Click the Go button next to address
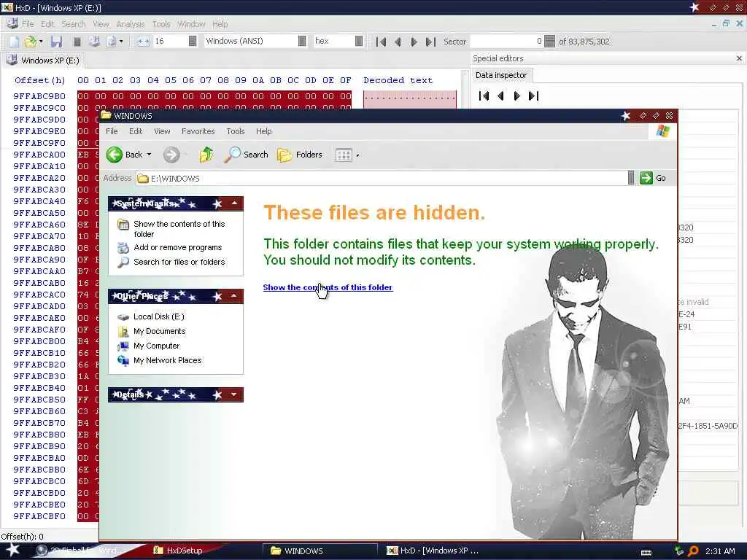 point(654,178)
